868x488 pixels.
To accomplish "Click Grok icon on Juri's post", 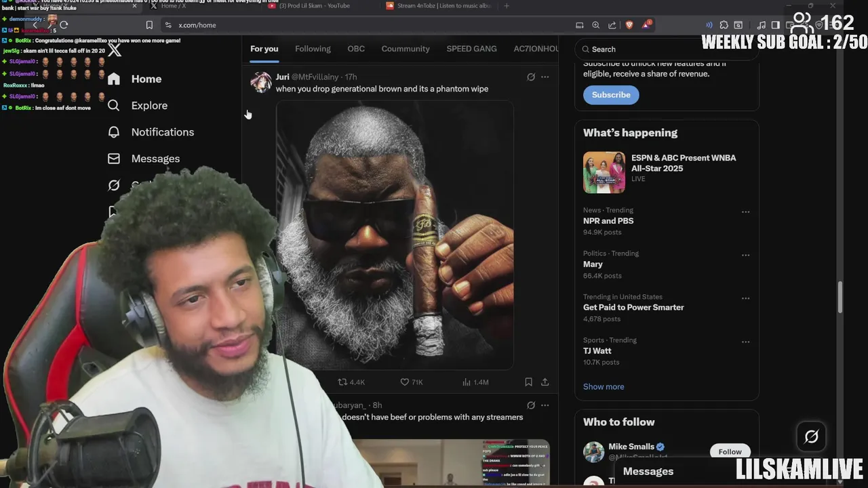I will (x=531, y=77).
